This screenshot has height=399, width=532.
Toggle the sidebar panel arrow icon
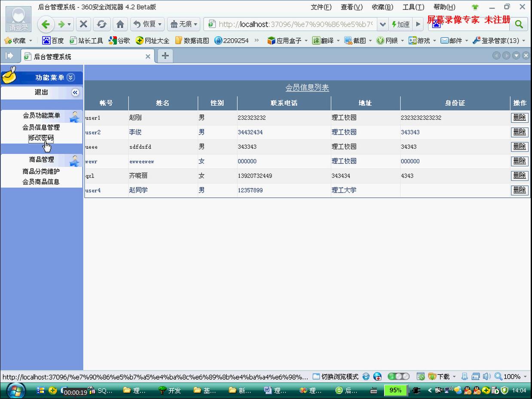coord(9,56)
